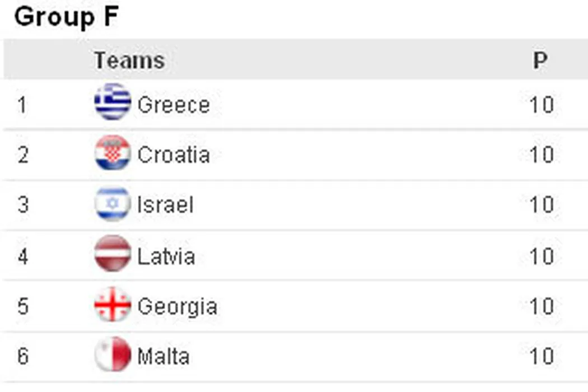Click Greece's played value 10
This screenshot has height=392, width=588.
541,105
